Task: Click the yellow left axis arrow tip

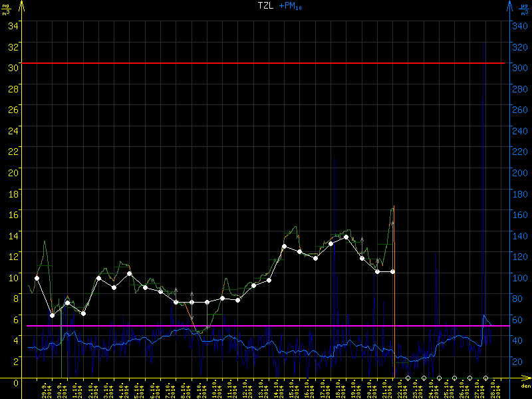Action: 23,3
